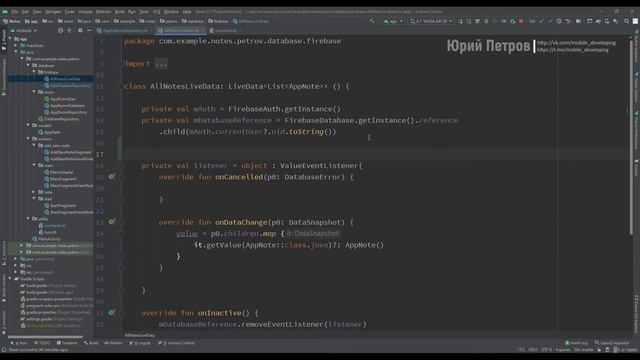Click the Search Everywhere magnifier icon

626,21
